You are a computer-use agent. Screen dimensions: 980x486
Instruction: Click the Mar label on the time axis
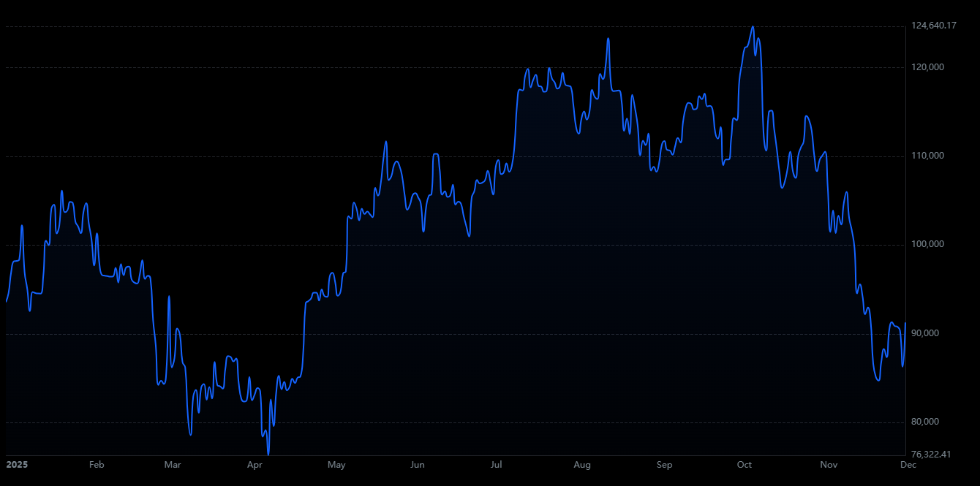[x=173, y=465]
